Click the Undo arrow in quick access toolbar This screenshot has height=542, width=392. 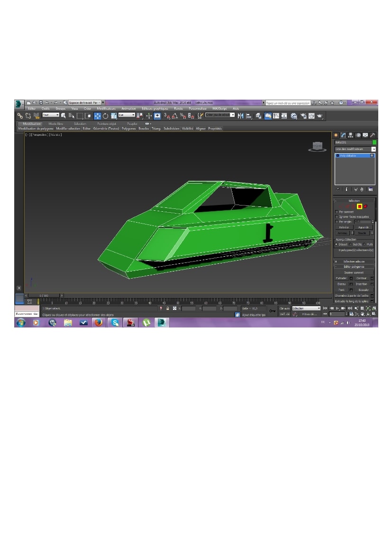tap(47, 103)
